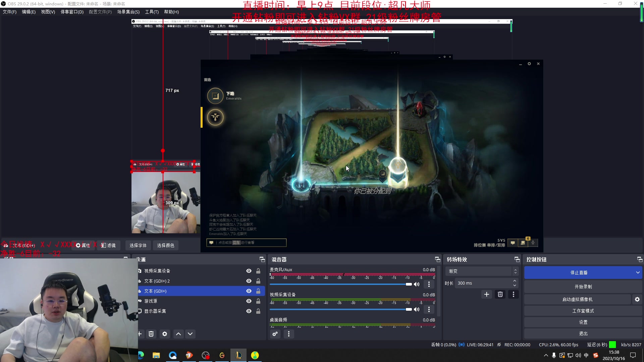Open source properties gear in sources toolbar
This screenshot has width=644, height=362.
click(x=165, y=334)
